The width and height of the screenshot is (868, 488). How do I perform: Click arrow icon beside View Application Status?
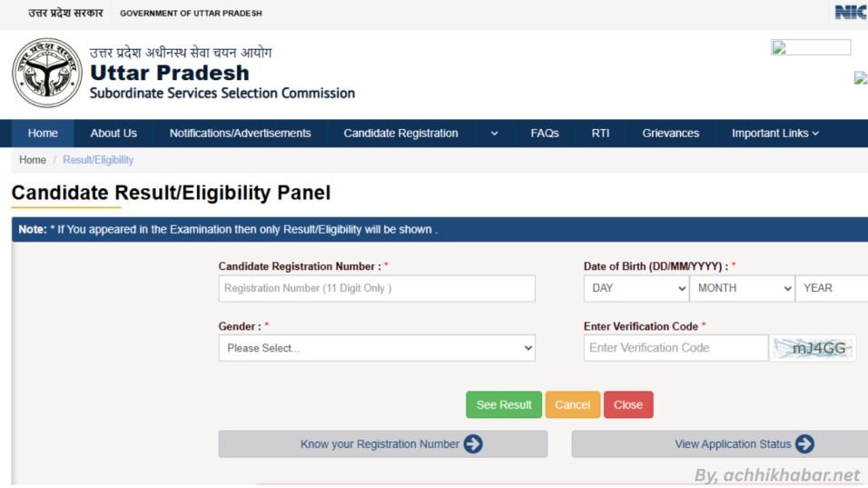point(804,444)
